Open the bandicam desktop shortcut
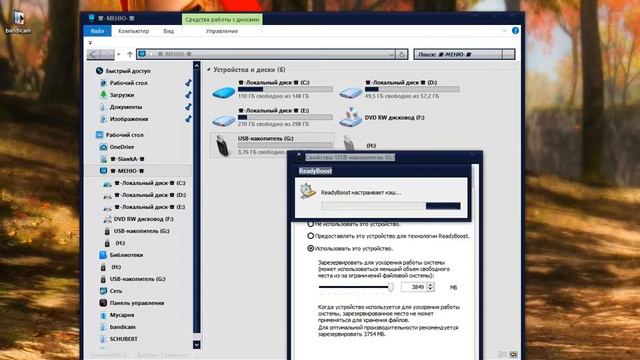Image resolution: width=640 pixels, height=360 pixels. point(18,22)
